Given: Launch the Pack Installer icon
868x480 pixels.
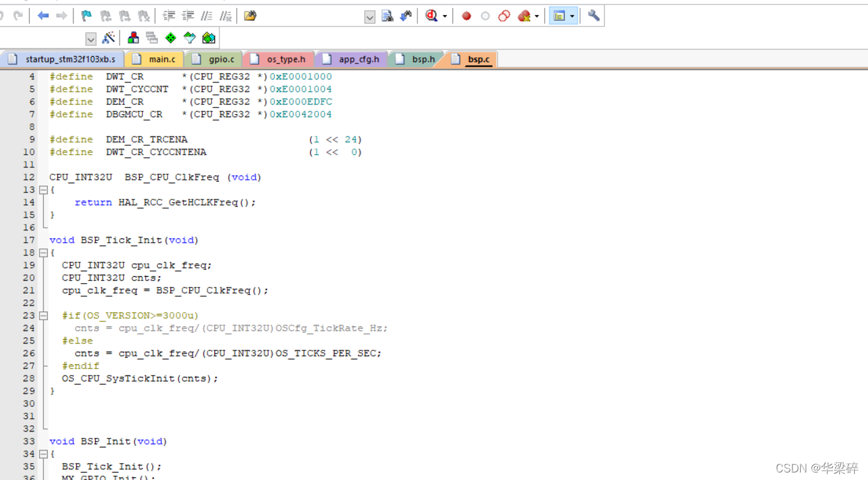Looking at the screenshot, I should point(209,38).
